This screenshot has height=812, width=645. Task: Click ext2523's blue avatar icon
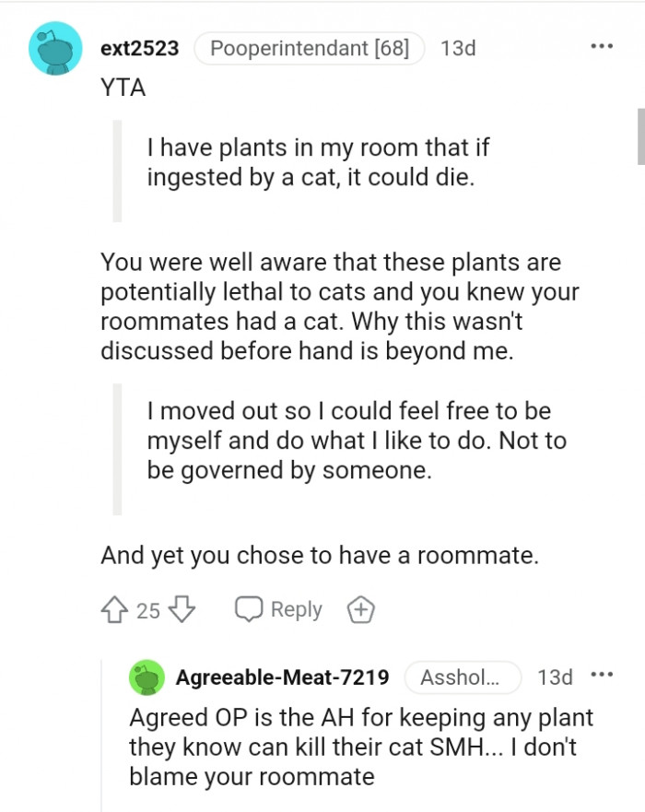57,48
